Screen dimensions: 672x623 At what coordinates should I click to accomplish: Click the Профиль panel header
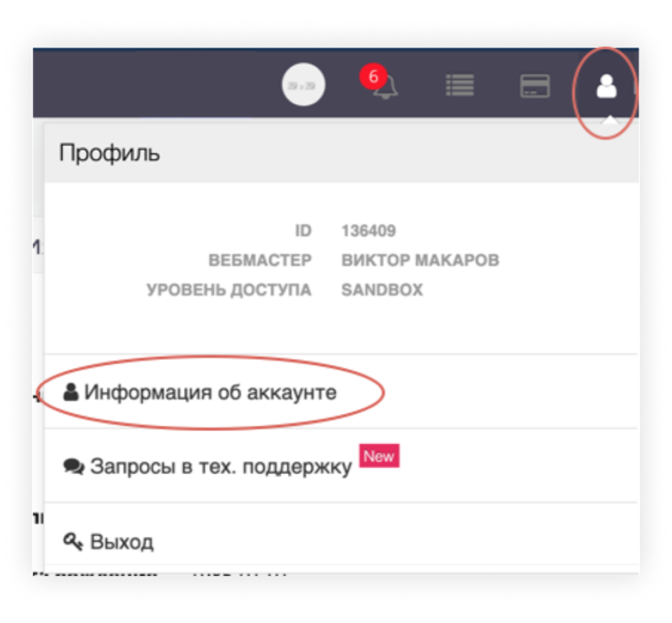342,153
